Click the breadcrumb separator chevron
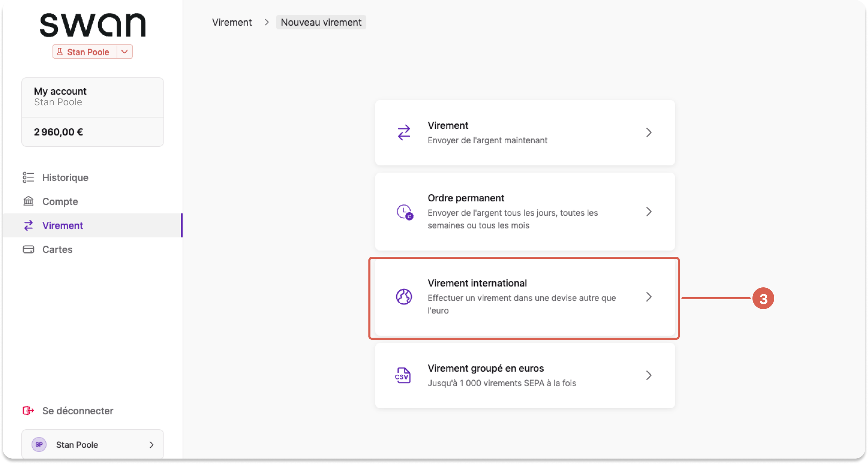 click(x=267, y=22)
